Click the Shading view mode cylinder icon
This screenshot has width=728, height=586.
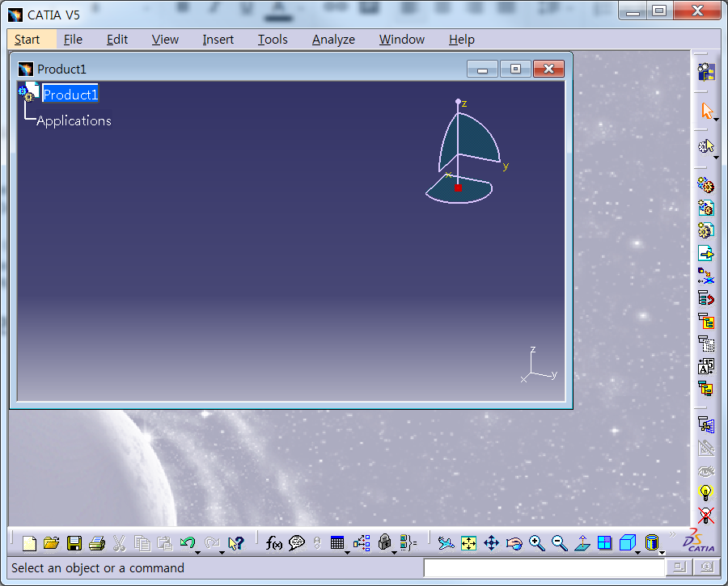[652, 542]
